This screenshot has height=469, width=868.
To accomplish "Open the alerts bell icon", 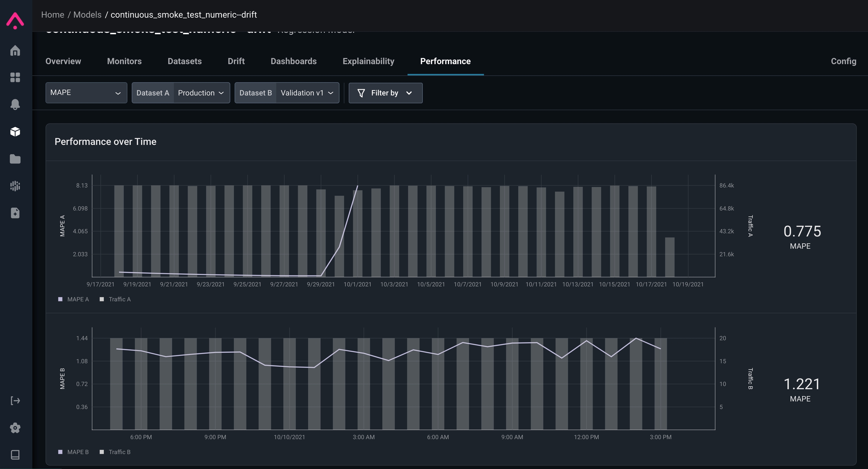I will [15, 104].
